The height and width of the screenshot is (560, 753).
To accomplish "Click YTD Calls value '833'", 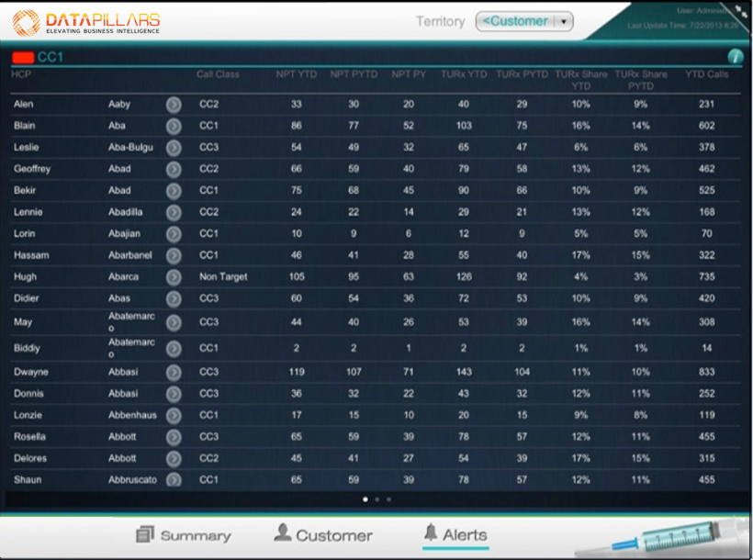I will (x=707, y=372).
